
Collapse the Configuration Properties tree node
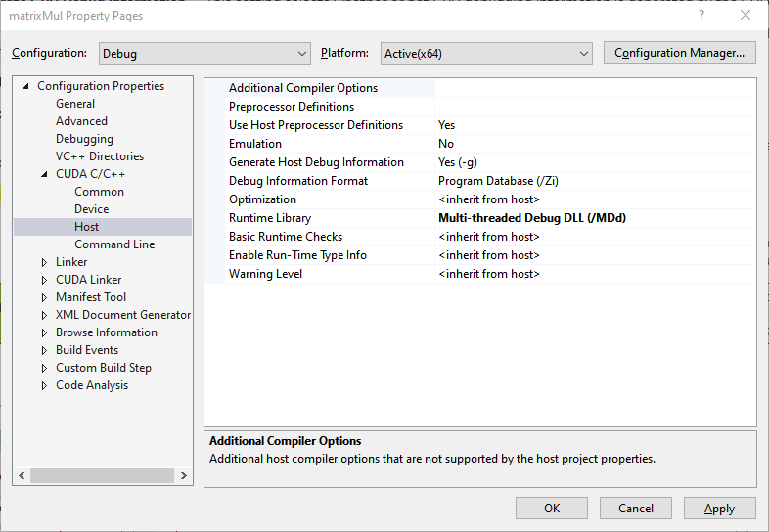click(26, 86)
